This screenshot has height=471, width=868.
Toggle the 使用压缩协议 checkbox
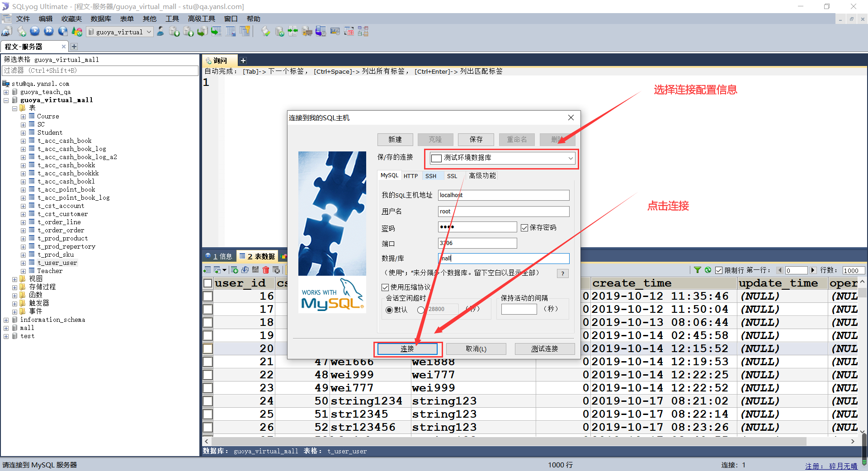coord(385,287)
